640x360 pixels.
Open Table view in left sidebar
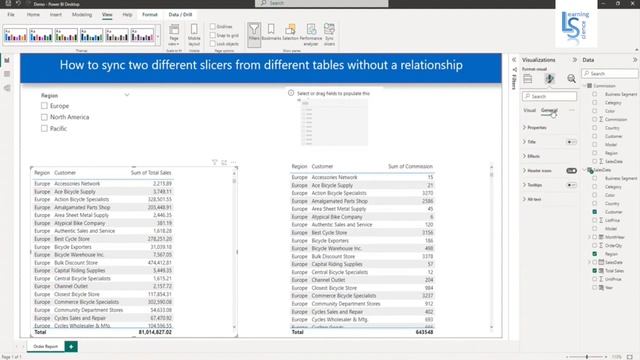click(x=7, y=74)
